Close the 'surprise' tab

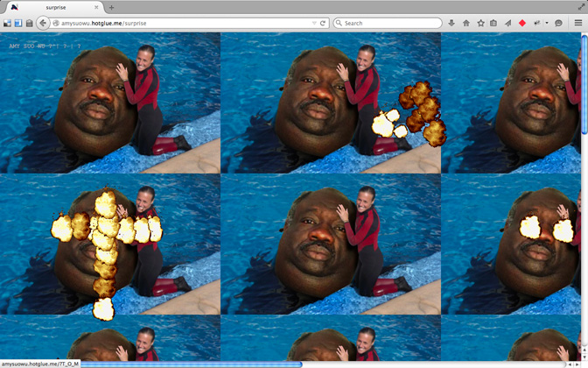point(96,7)
